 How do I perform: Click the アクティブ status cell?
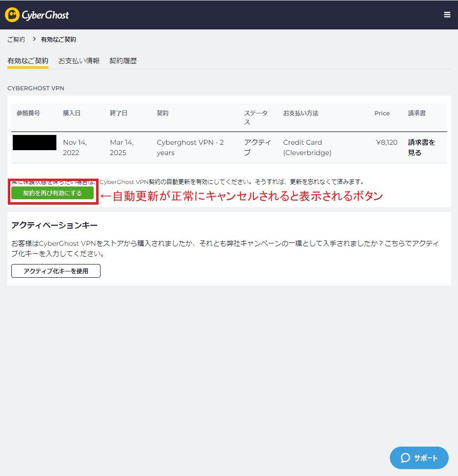point(257,148)
